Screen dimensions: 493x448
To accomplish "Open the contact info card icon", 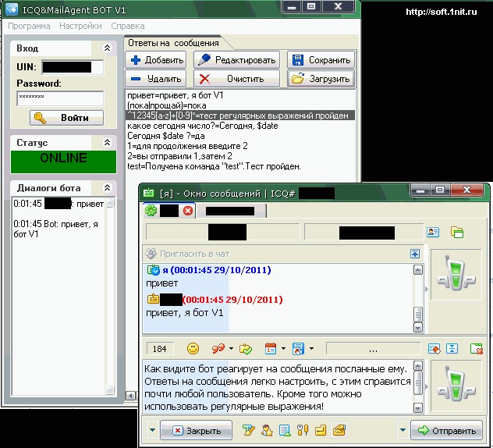I will (433, 232).
